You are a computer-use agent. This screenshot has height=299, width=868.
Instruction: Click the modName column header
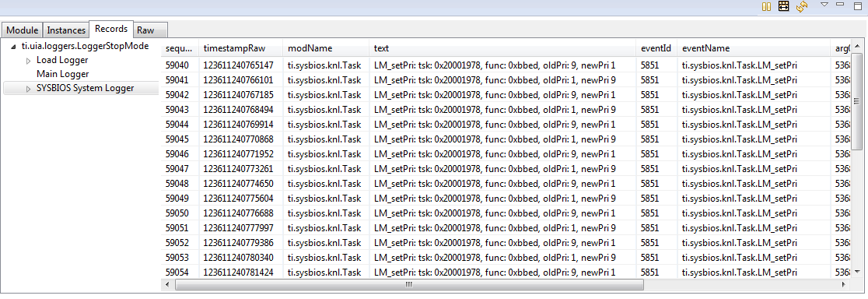point(325,48)
